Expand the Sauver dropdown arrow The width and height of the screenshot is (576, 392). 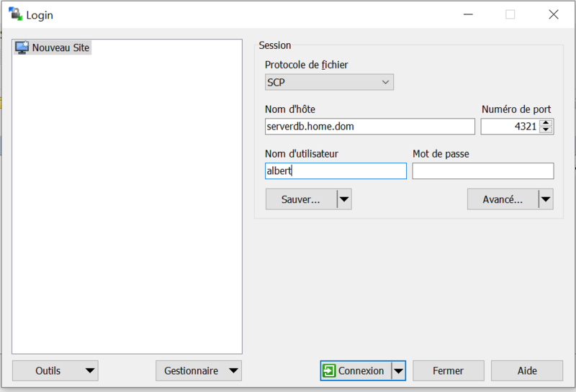pyautogui.click(x=344, y=199)
